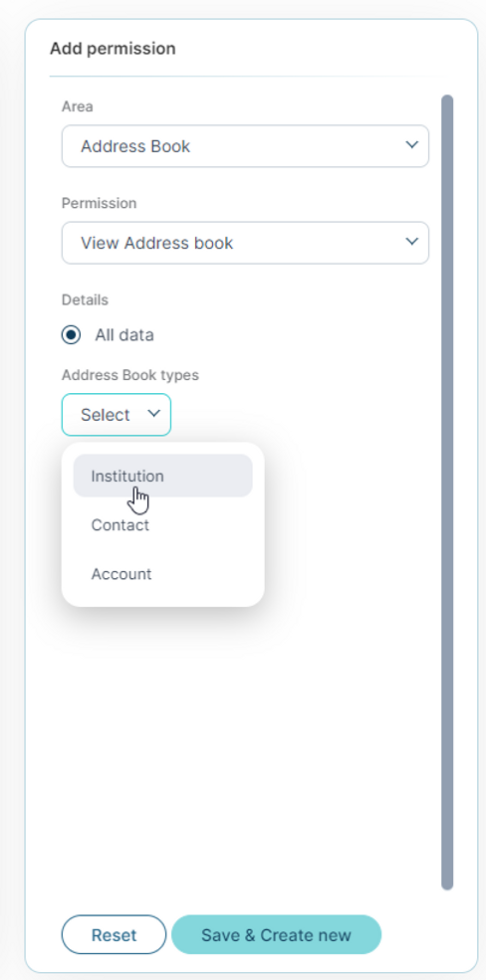Click the vertical scrollbar of the panel
Viewport: 486px width, 980px height.
(446, 491)
